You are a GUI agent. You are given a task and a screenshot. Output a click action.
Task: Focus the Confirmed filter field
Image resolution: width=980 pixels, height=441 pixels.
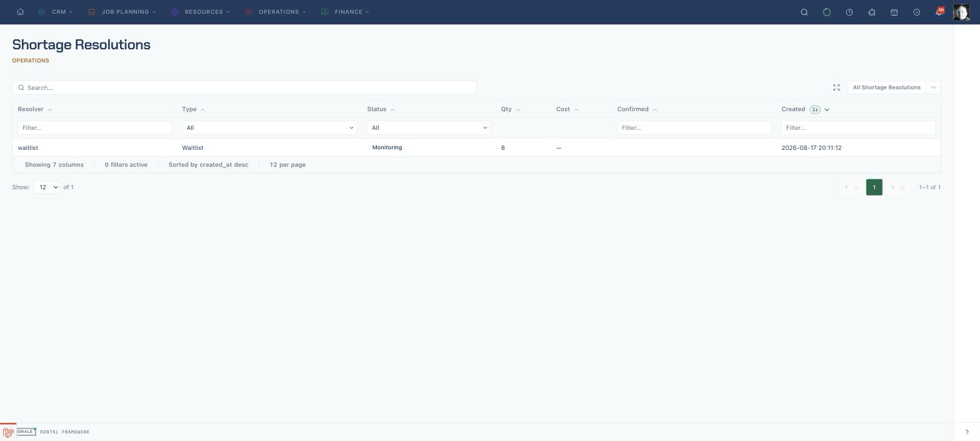click(x=694, y=128)
